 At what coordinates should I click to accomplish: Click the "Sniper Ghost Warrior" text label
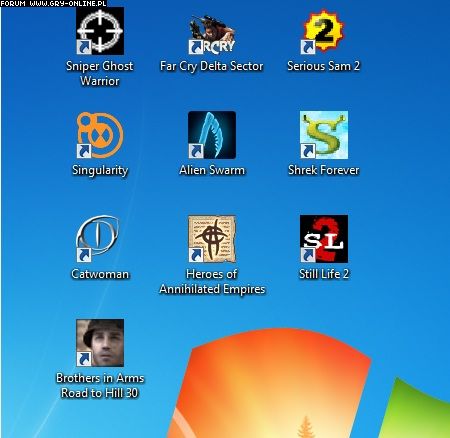[x=100, y=73]
